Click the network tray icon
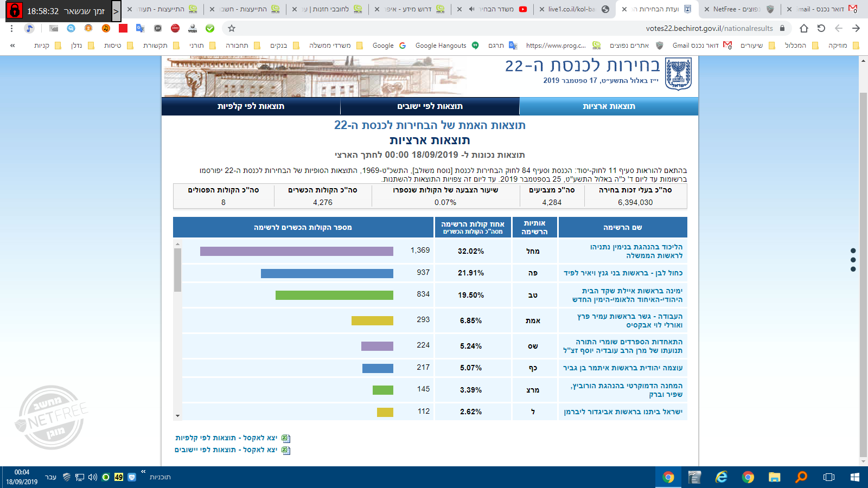 [80, 477]
